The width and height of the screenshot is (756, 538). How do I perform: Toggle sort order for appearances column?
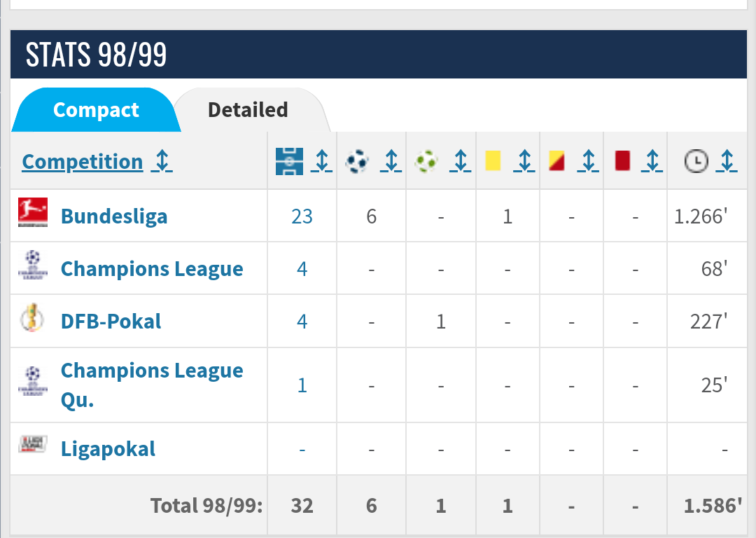321,161
